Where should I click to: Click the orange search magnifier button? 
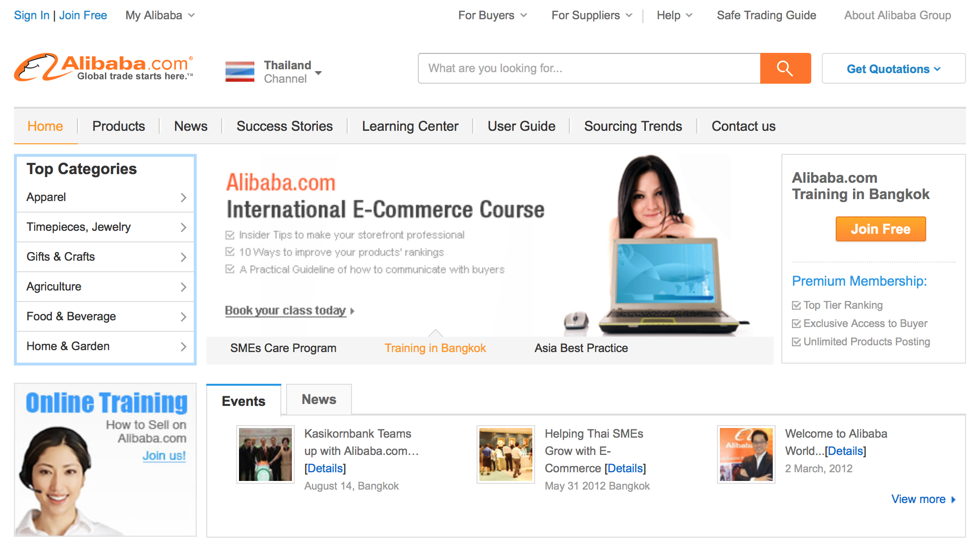[x=785, y=68]
